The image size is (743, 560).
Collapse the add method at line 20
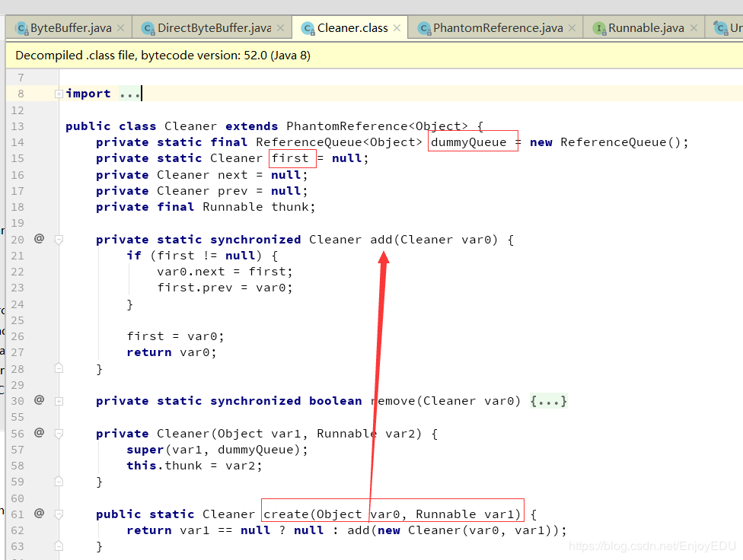59,240
